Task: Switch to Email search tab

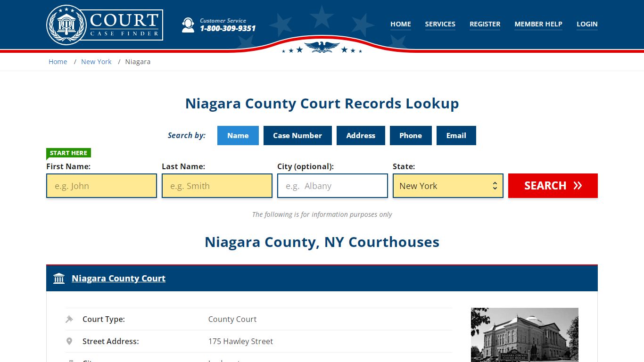Action: (x=456, y=135)
